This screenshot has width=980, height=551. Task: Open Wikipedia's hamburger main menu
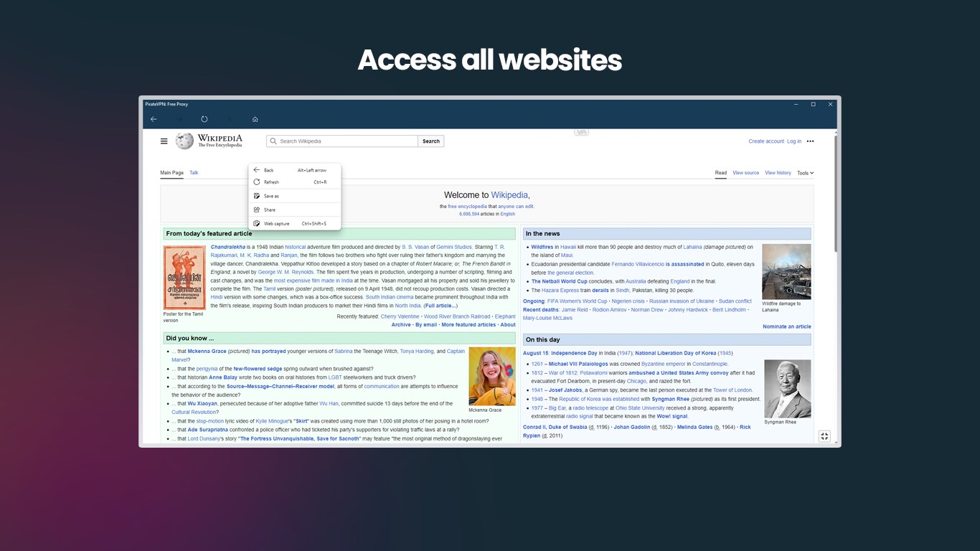(x=164, y=141)
